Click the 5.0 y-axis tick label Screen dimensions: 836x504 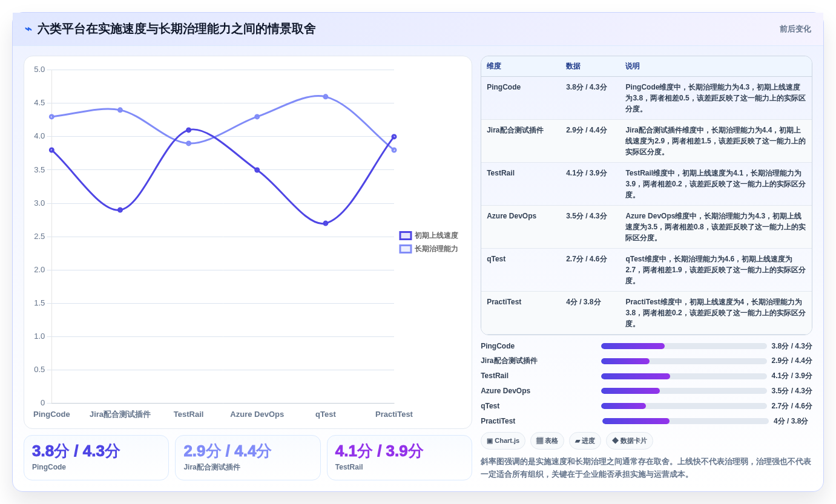pyautogui.click(x=39, y=70)
